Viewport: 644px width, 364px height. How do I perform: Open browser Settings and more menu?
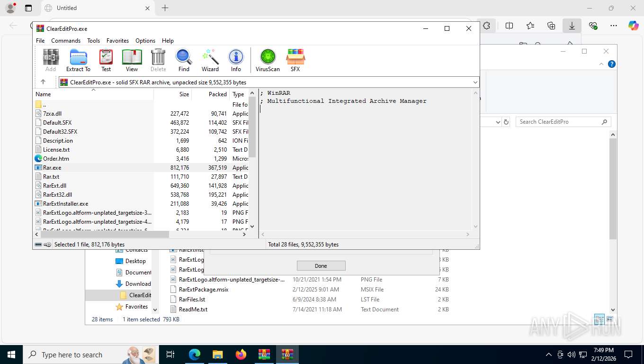tap(614, 26)
